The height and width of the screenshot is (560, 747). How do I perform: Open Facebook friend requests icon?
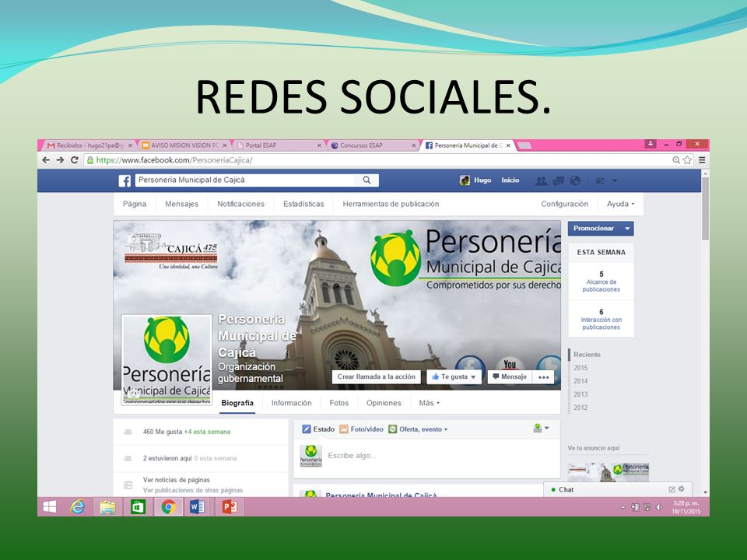(x=542, y=180)
